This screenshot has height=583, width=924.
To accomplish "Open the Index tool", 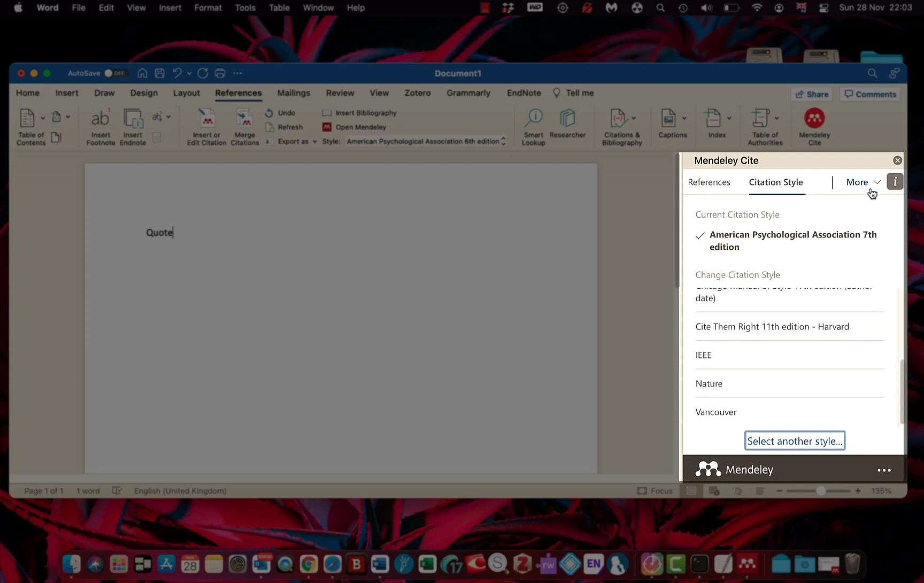I will pyautogui.click(x=717, y=124).
